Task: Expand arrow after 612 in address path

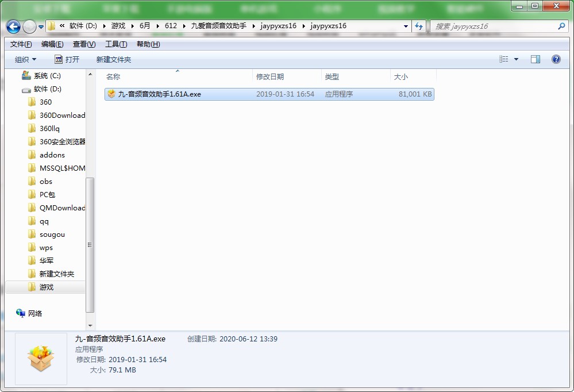Action: tap(184, 26)
